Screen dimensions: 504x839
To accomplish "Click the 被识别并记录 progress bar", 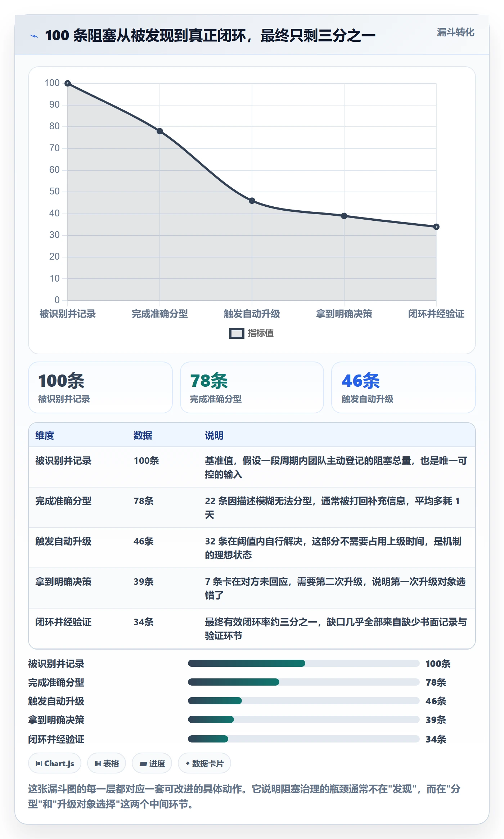I will [304, 663].
